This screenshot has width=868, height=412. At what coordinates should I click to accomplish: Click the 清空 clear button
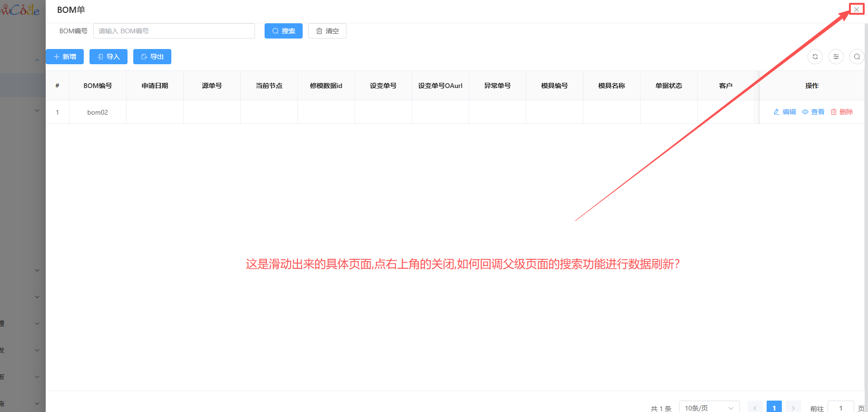click(x=327, y=31)
